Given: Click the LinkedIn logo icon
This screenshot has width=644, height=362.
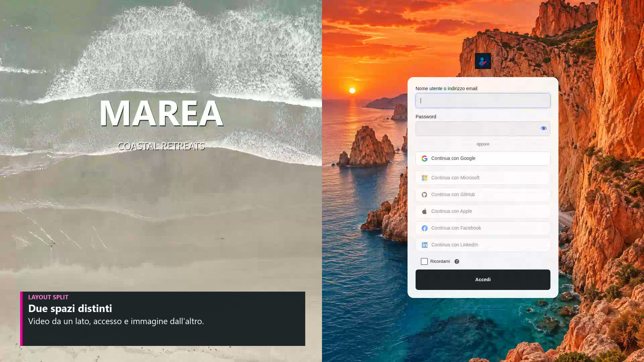Looking at the screenshot, I should pos(424,245).
